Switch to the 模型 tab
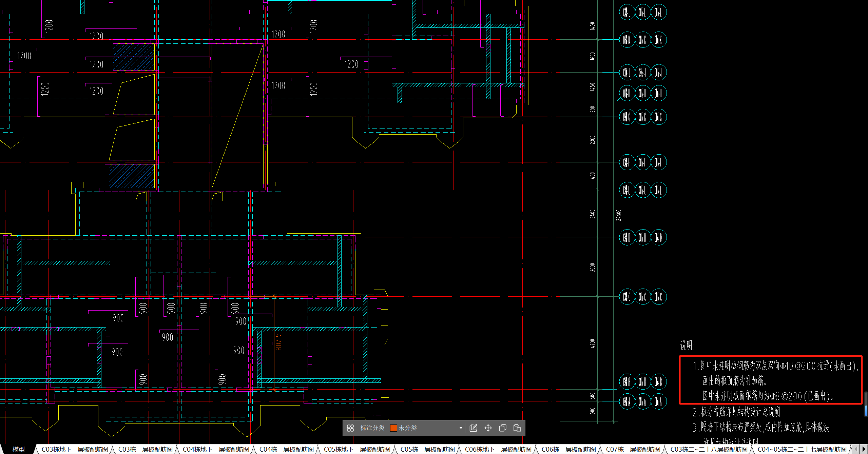The width and height of the screenshot is (868, 454). pyautogui.click(x=19, y=449)
